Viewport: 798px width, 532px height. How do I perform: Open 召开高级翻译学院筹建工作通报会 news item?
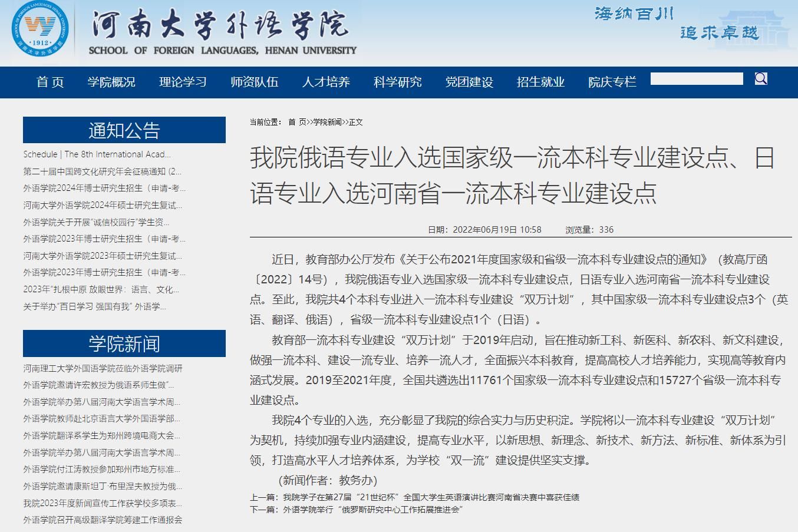tap(103, 520)
